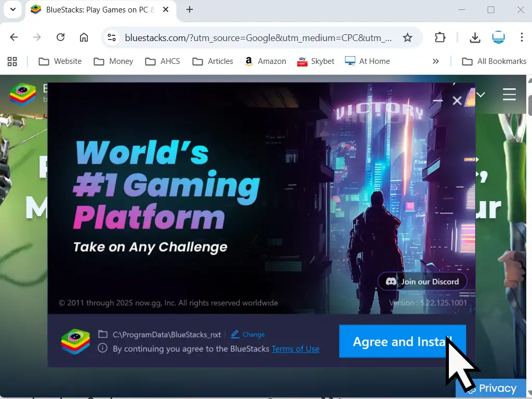
Task: Click the address bar URL field
Action: tap(257, 37)
